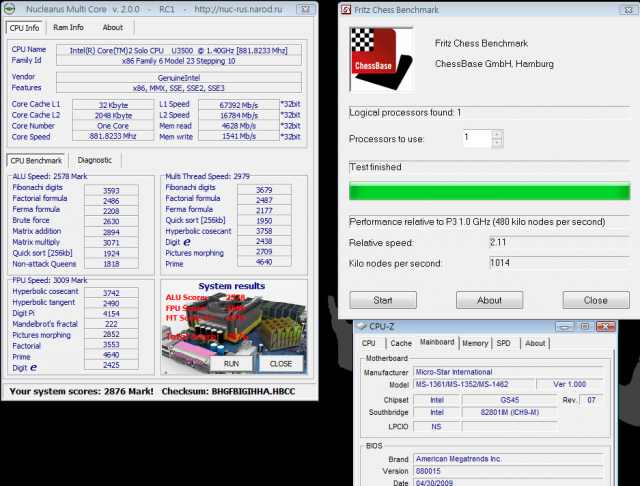Start the Fritz Chess benchmark
Viewport: 640px width, 486px height.
pos(383,300)
